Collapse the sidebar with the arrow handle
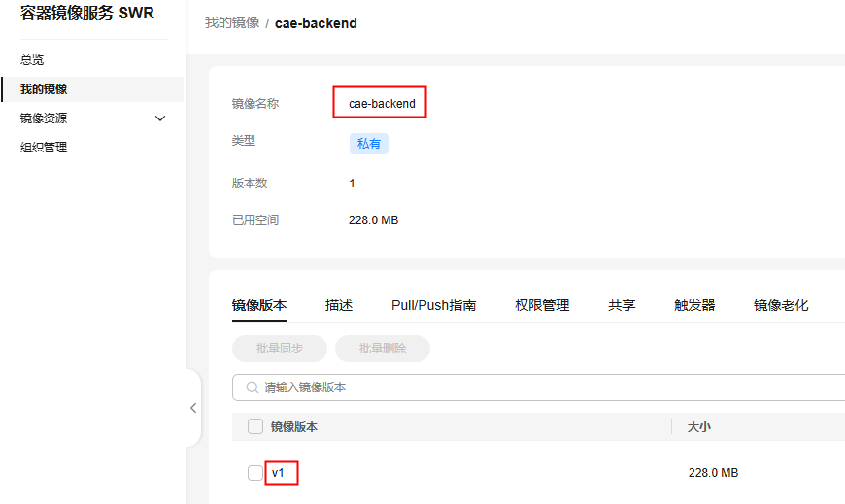Screen dimensions: 845x504 pyautogui.click(x=193, y=408)
